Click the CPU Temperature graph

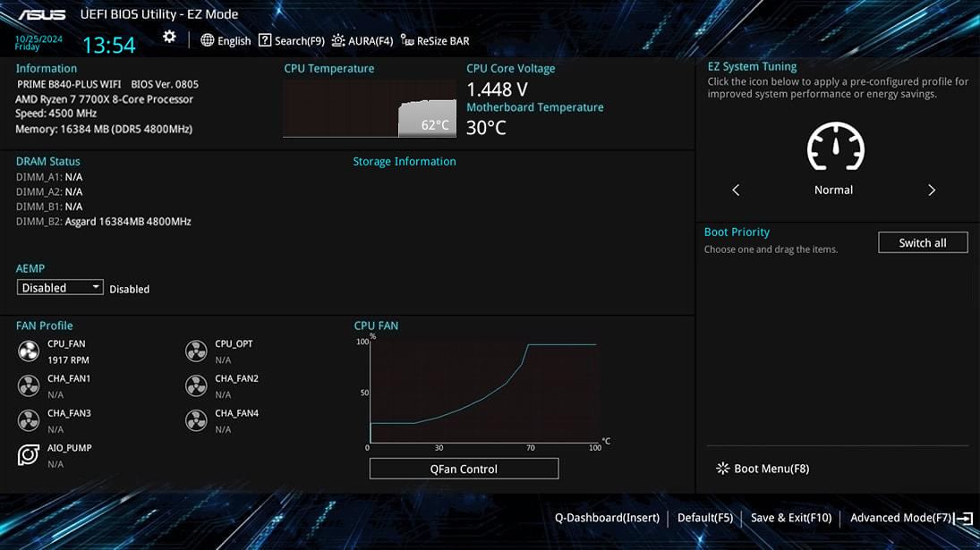[x=370, y=108]
